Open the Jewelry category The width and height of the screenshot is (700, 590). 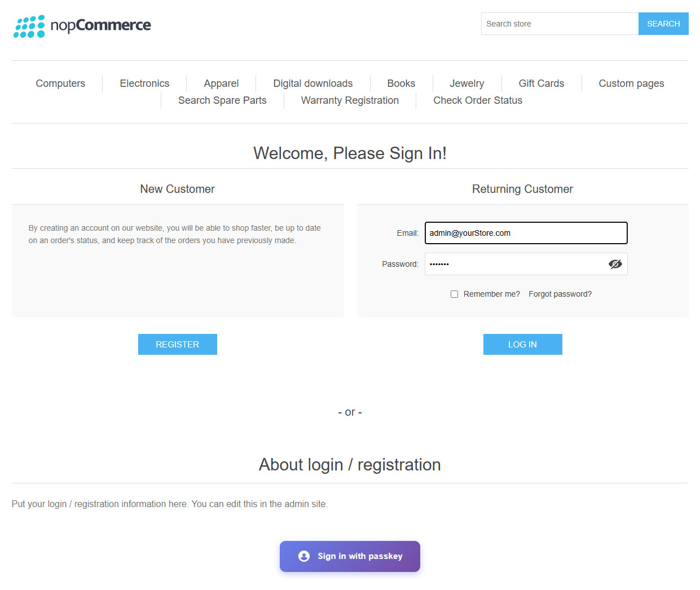(466, 83)
